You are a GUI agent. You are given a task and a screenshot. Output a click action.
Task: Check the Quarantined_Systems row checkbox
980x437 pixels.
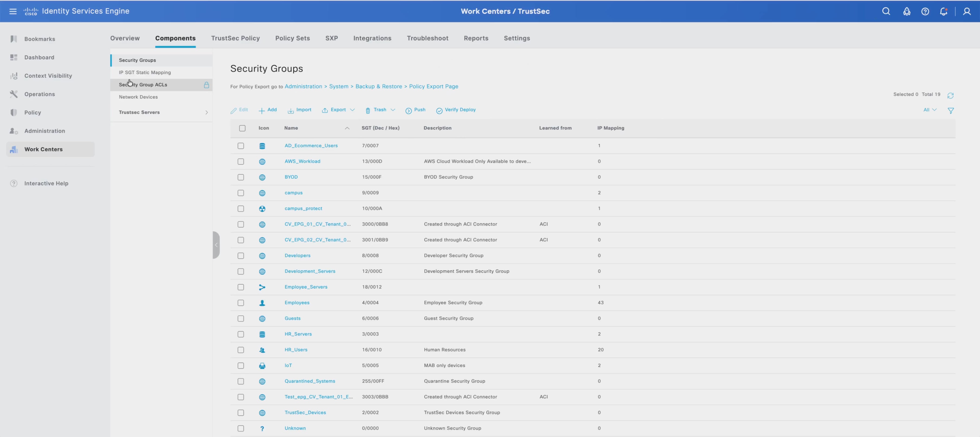(x=241, y=381)
